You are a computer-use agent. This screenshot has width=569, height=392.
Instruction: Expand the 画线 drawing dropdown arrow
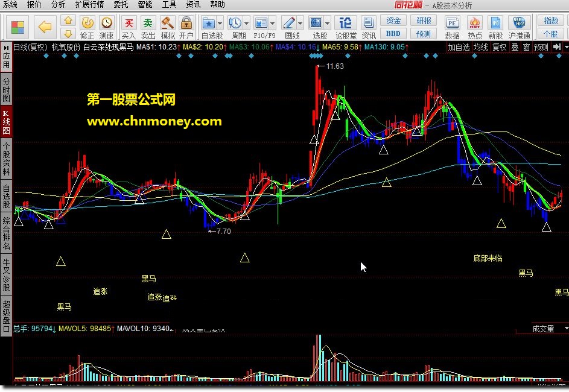tap(300, 24)
